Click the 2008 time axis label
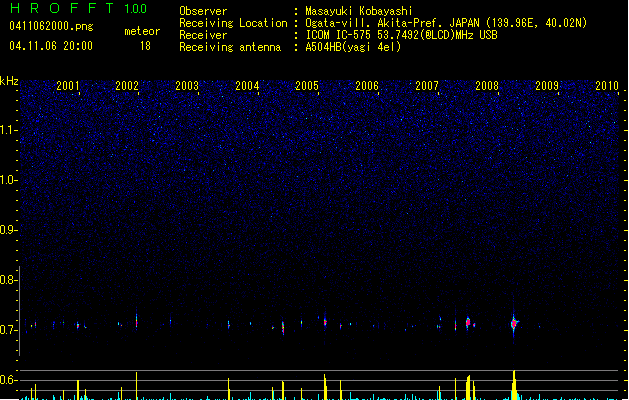629x400 pixels. 487,86
